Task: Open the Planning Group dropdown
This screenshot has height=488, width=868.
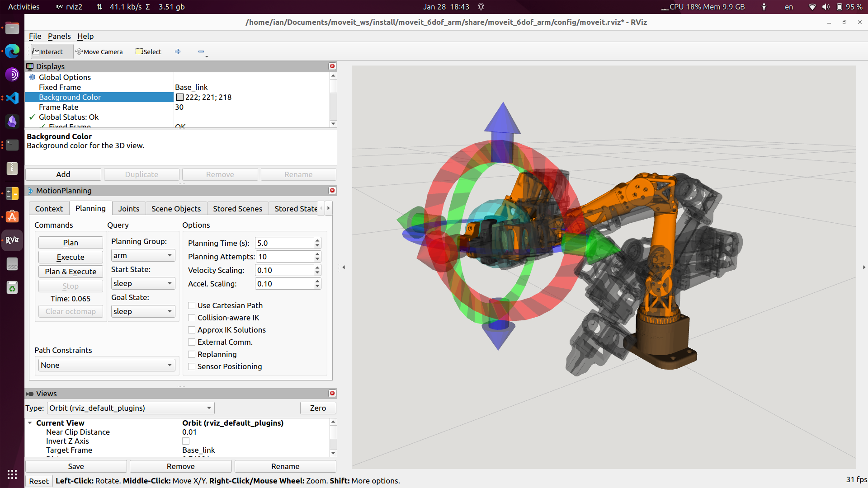Action: 143,255
